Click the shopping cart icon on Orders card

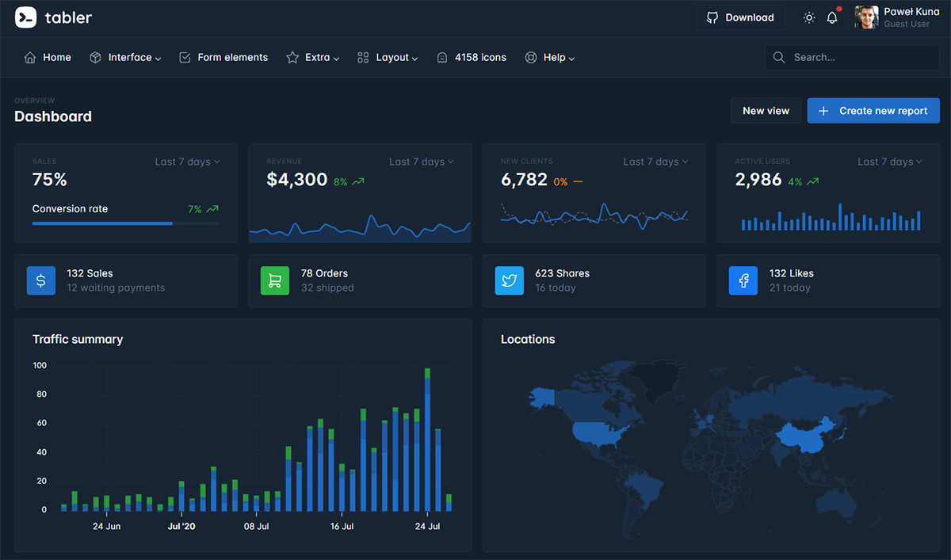tap(275, 280)
